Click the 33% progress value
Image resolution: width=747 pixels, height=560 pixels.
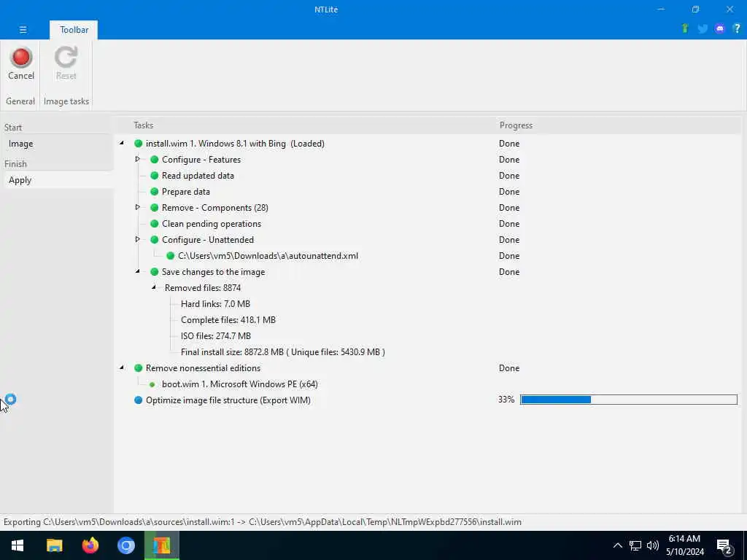pos(506,400)
